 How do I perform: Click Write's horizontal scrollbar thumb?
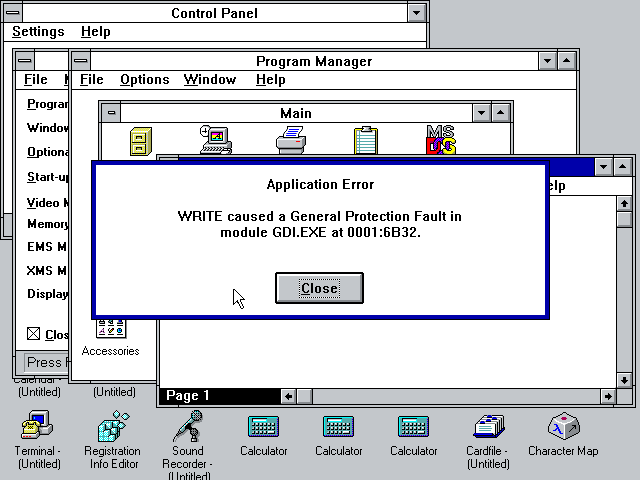point(304,396)
